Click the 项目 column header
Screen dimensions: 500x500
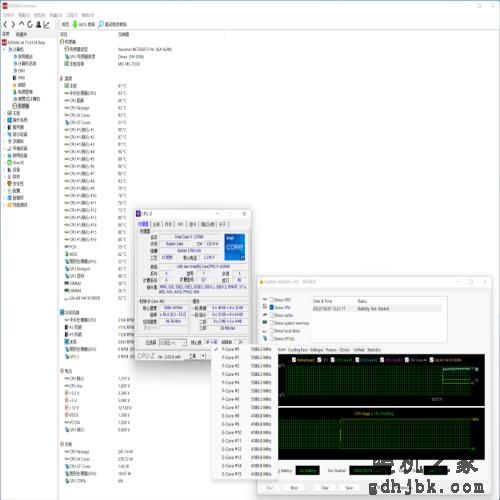[x=64, y=34]
